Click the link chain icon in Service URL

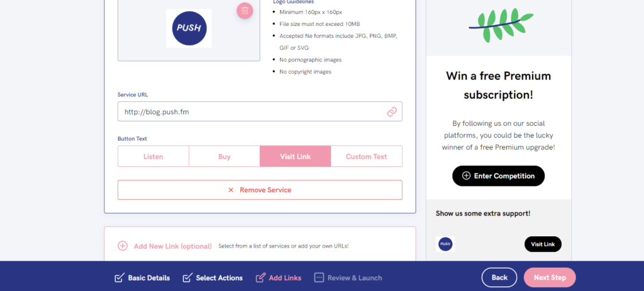coord(392,111)
